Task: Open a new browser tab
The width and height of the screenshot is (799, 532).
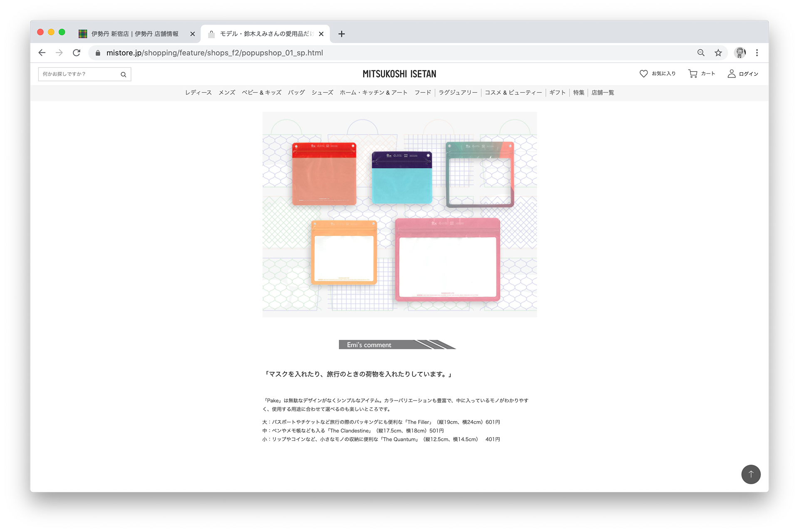Action: 342,34
